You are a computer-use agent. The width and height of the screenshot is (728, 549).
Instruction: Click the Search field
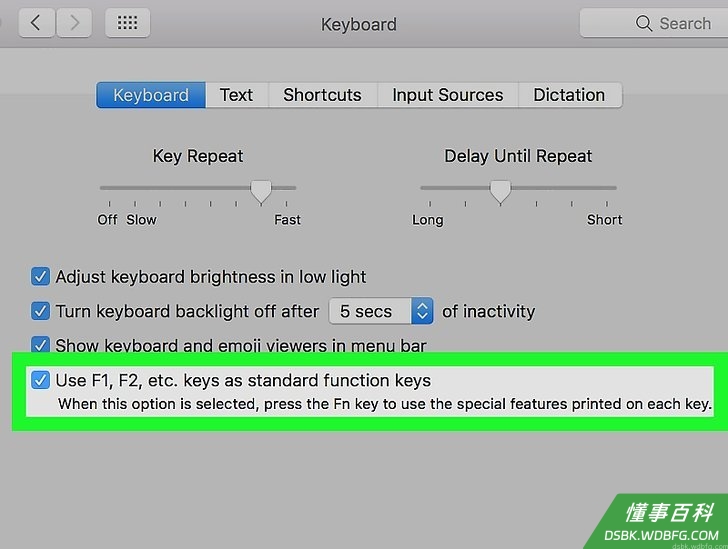(x=654, y=23)
